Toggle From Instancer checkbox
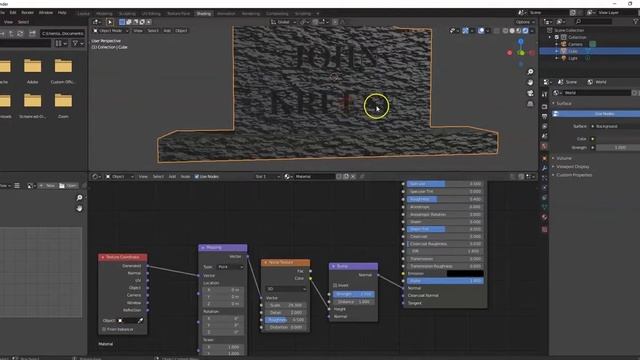 tap(104, 329)
